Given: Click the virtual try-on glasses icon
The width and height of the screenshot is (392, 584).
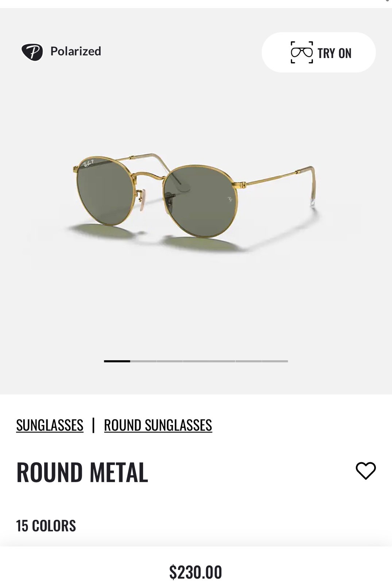Looking at the screenshot, I should (302, 53).
